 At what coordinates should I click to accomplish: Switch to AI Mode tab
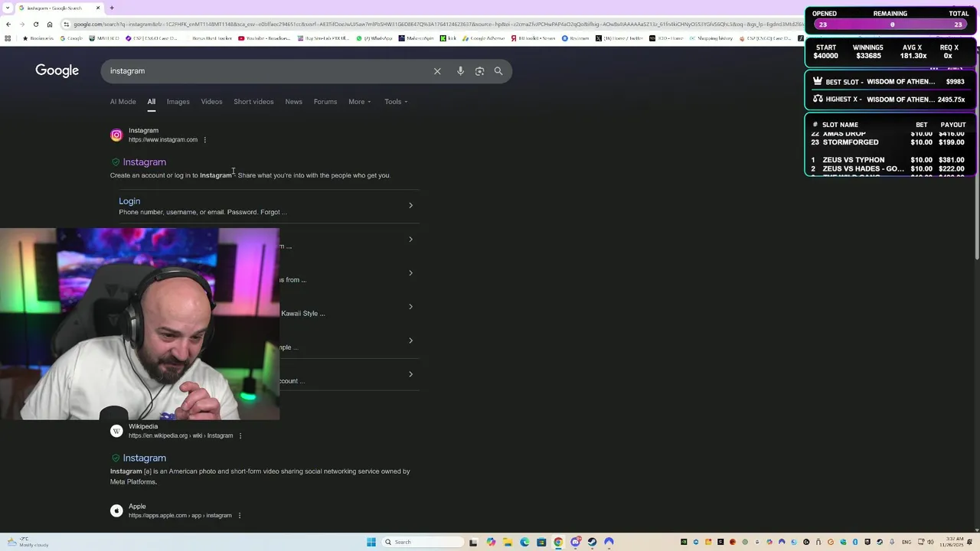122,102
